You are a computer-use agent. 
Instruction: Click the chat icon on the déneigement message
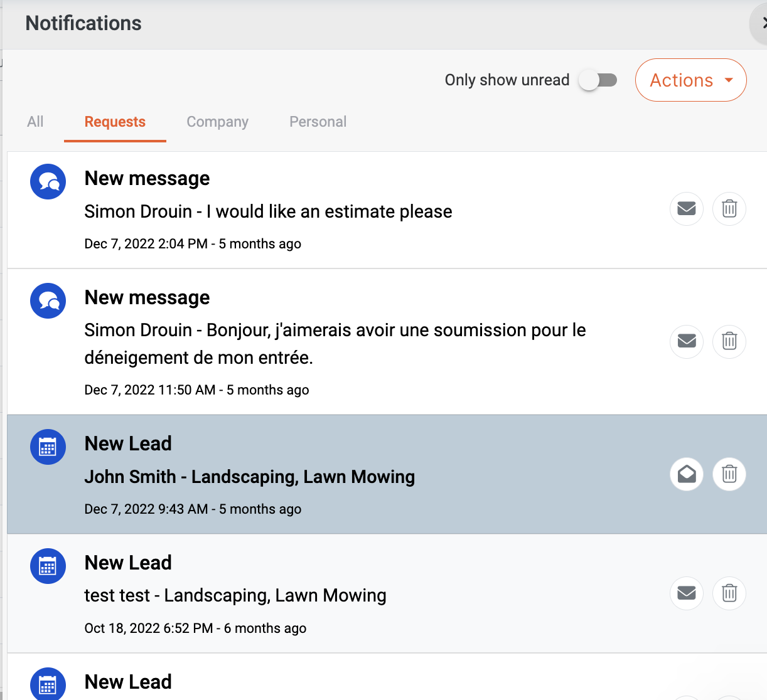click(x=48, y=300)
